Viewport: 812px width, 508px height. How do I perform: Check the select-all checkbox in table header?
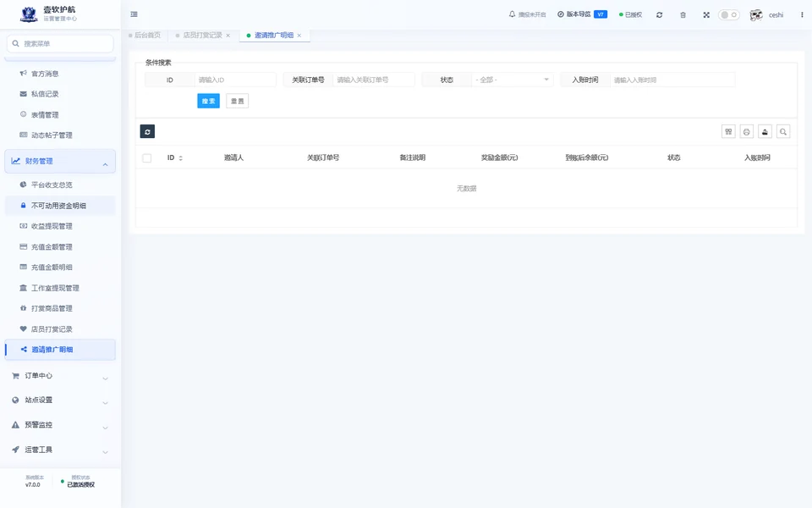click(x=147, y=158)
